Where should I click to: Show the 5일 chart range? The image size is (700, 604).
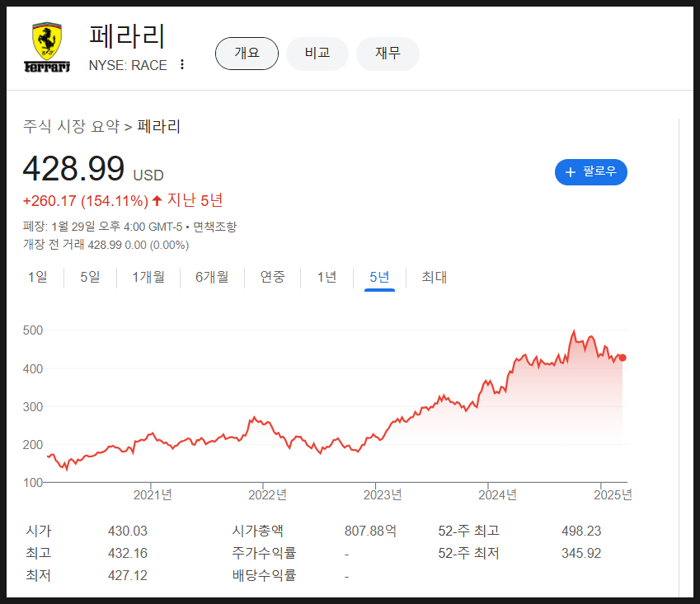pos(90,277)
